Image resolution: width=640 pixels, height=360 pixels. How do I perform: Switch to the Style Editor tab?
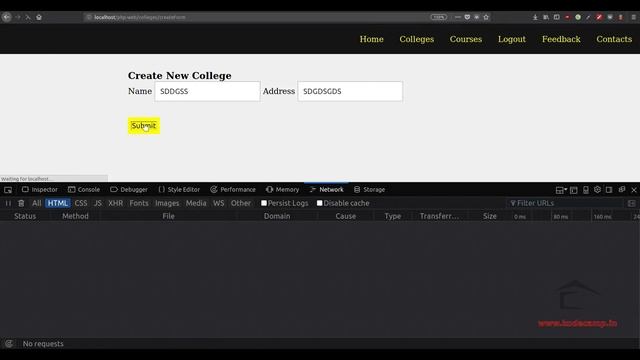click(179, 189)
